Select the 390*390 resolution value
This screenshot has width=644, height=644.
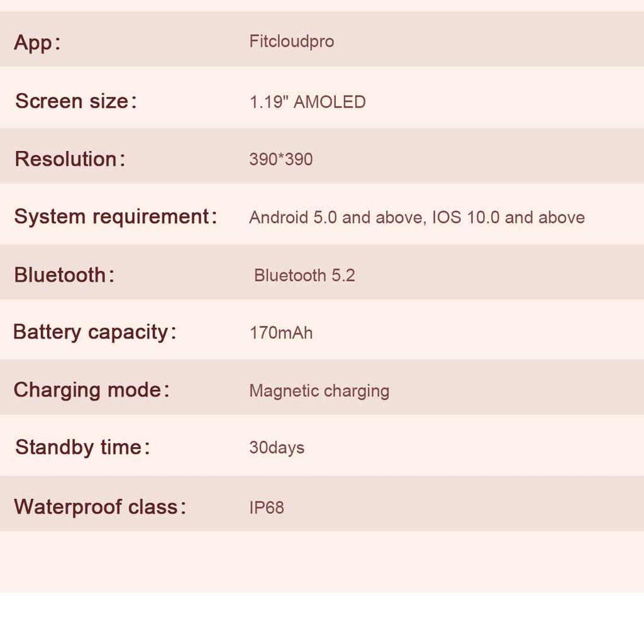point(280,160)
